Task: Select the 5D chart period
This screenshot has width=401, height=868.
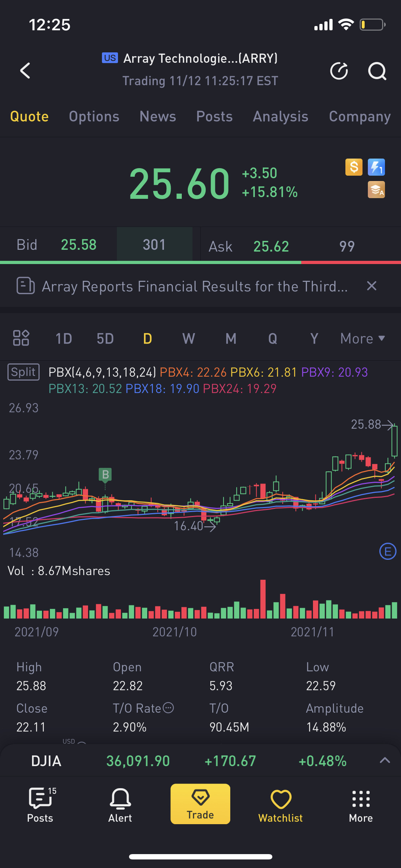Action: [x=105, y=339]
